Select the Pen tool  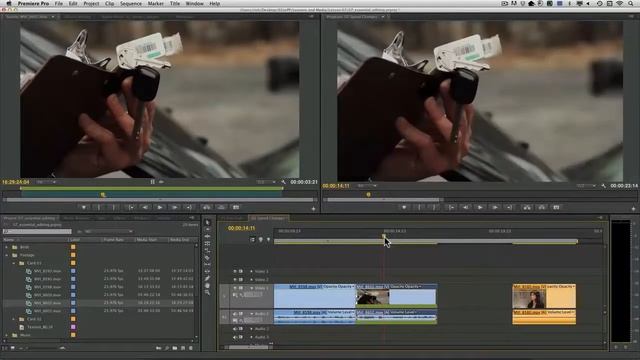[207, 278]
